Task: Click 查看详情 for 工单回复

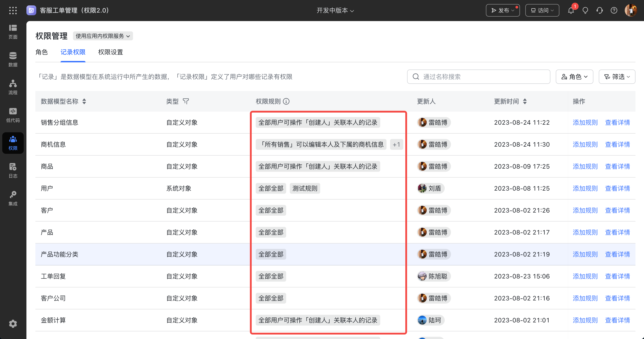Action: 617,276
